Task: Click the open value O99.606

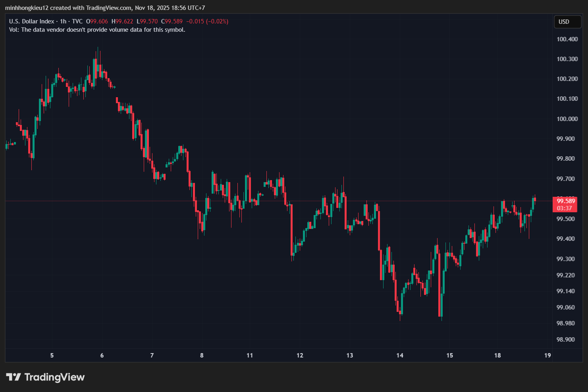Action: coord(97,21)
